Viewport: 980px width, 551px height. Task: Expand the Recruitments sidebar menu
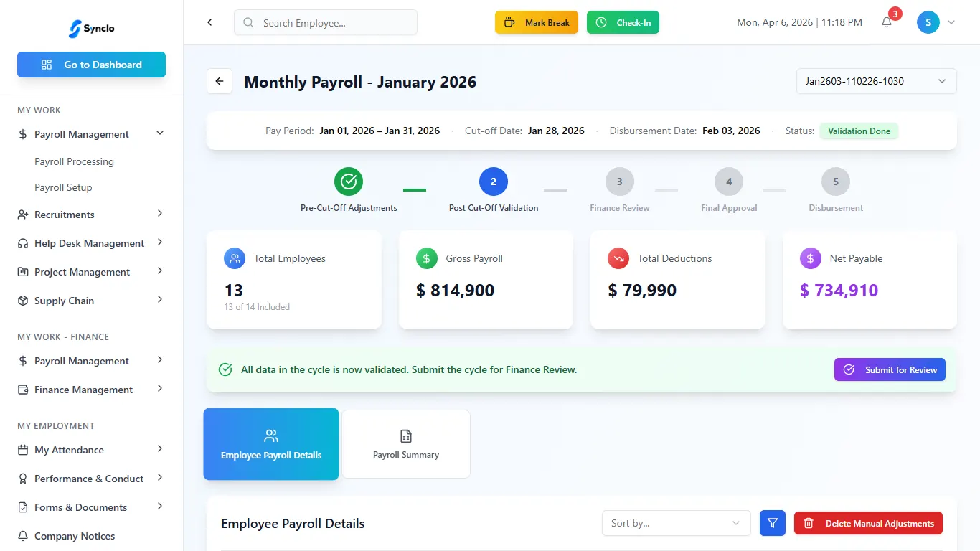coord(91,215)
